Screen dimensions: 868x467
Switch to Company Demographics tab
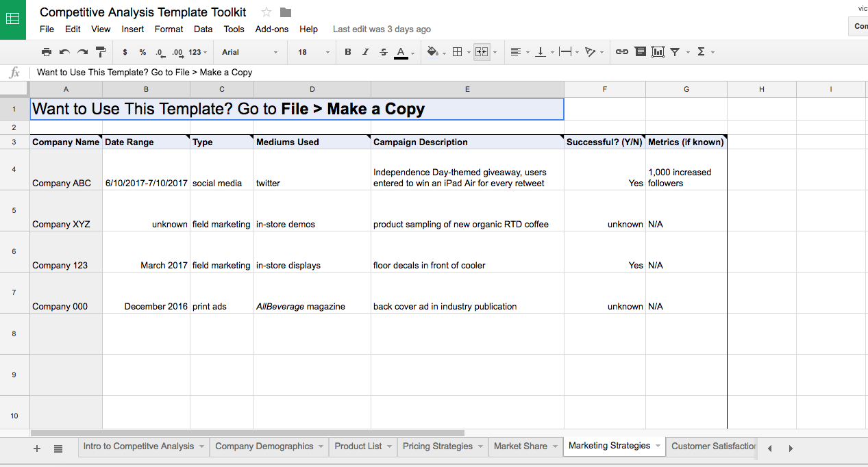click(264, 446)
